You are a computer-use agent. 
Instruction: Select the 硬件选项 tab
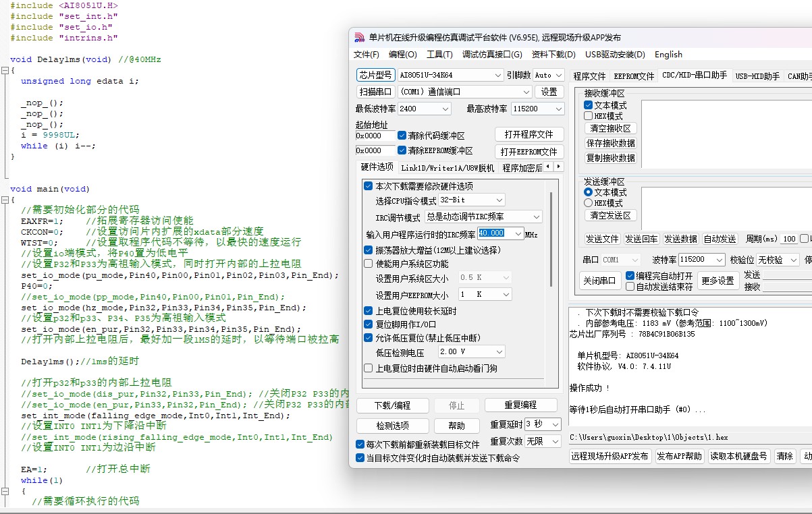(377, 167)
